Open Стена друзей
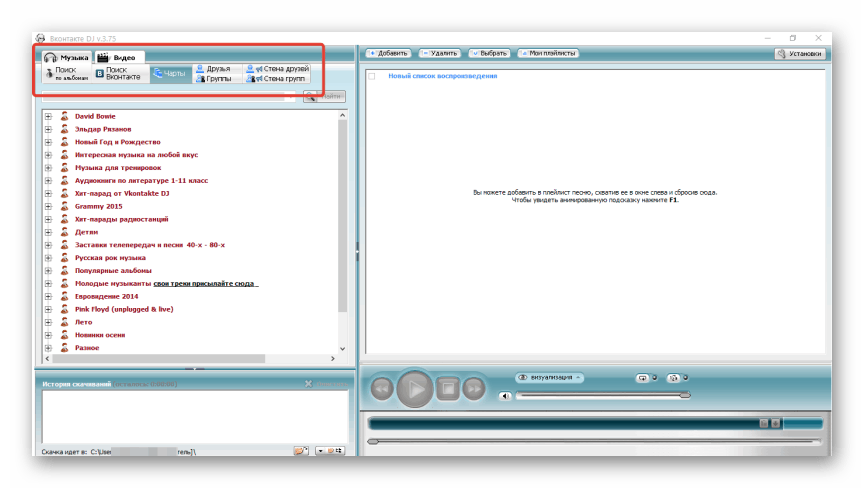Screen dimensions: 864x488 [278, 69]
